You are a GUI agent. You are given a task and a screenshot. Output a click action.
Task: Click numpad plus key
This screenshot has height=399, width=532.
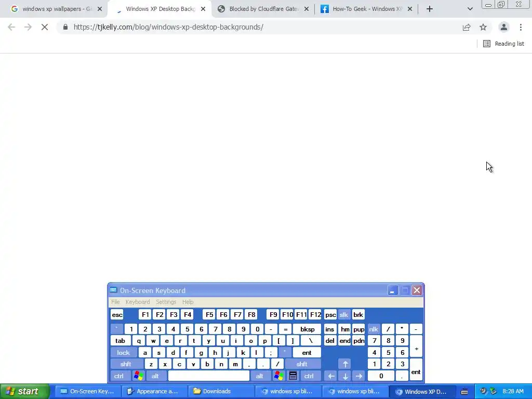(x=416, y=347)
